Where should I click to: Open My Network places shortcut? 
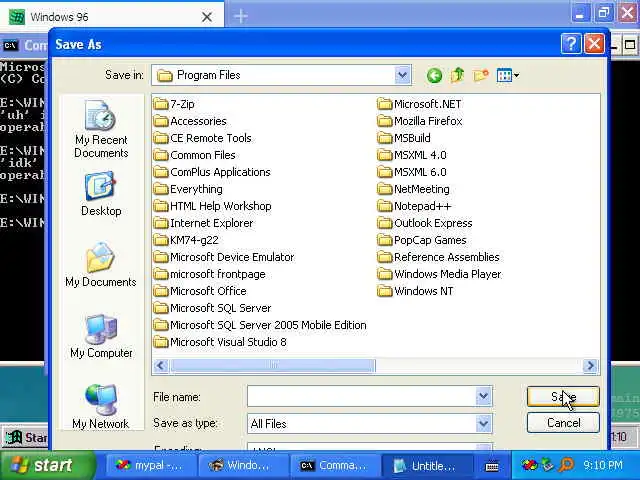pyautogui.click(x=101, y=407)
